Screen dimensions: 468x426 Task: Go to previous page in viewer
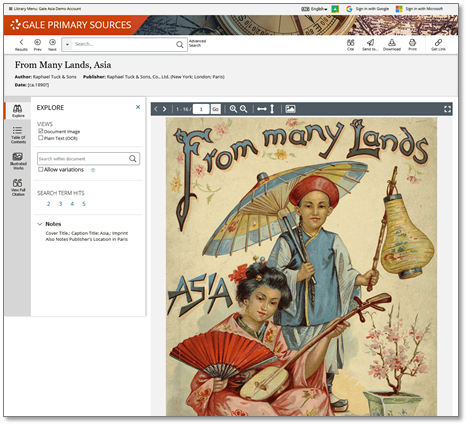(156, 109)
